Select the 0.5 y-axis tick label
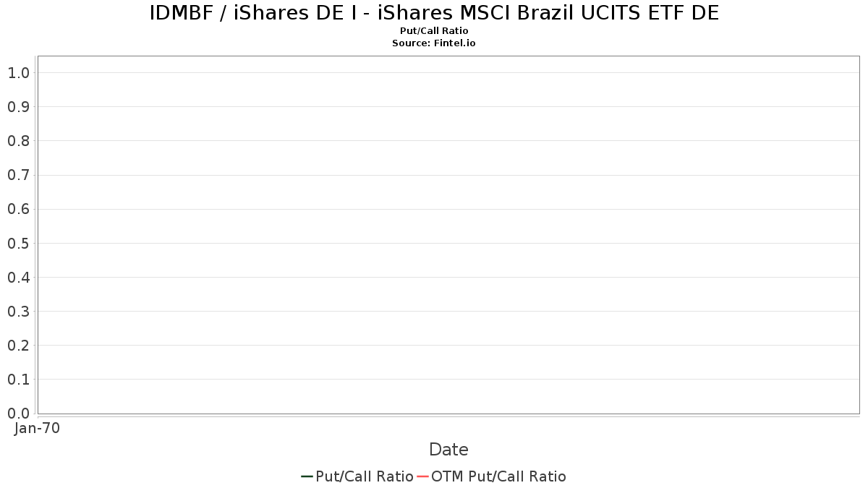The height and width of the screenshot is (488, 868). 18,243
